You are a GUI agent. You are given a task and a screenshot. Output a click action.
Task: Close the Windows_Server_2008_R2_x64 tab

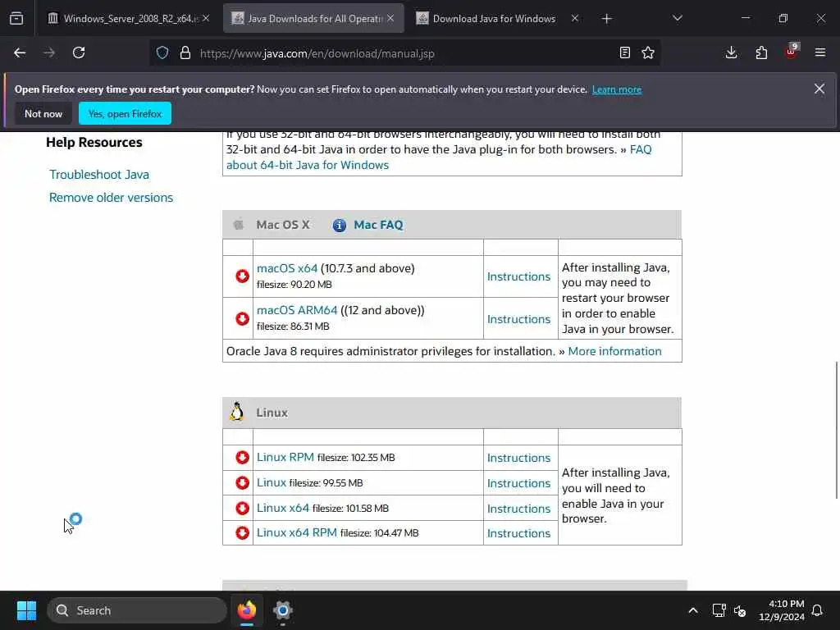pos(206,19)
